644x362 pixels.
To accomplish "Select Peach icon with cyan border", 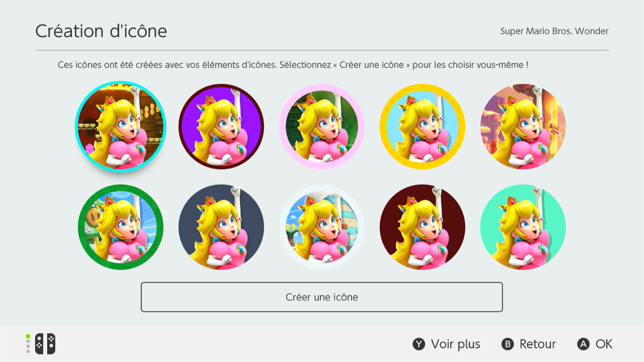I will [120, 127].
